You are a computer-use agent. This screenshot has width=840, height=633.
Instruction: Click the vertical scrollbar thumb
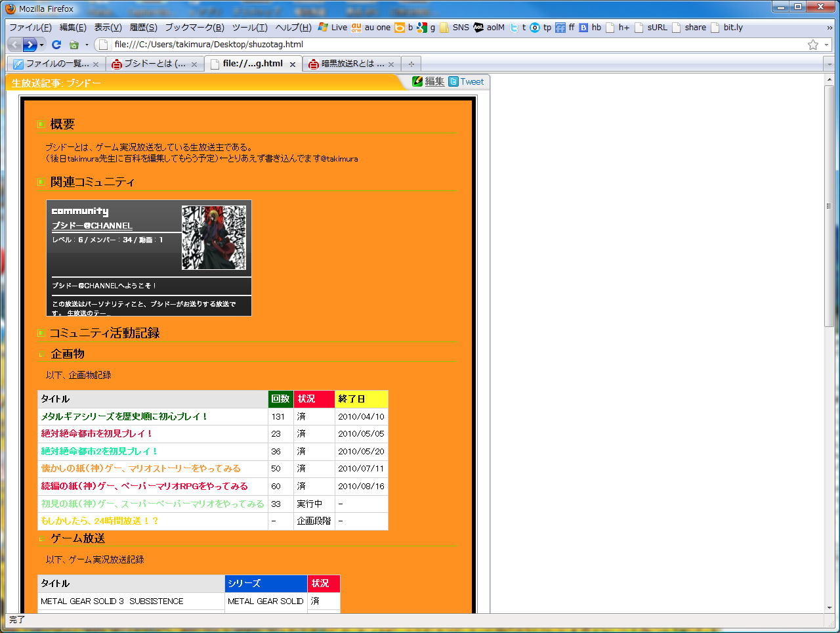[829, 206]
